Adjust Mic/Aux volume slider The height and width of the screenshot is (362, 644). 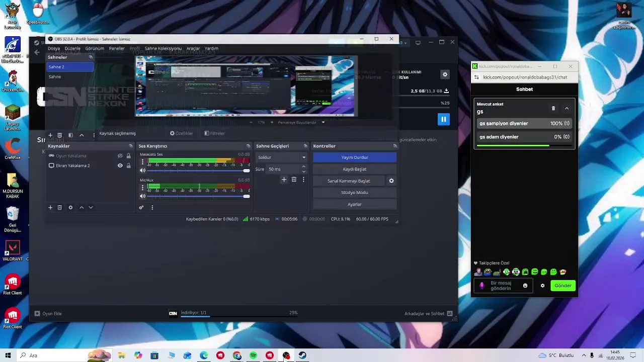pyautogui.click(x=198, y=196)
